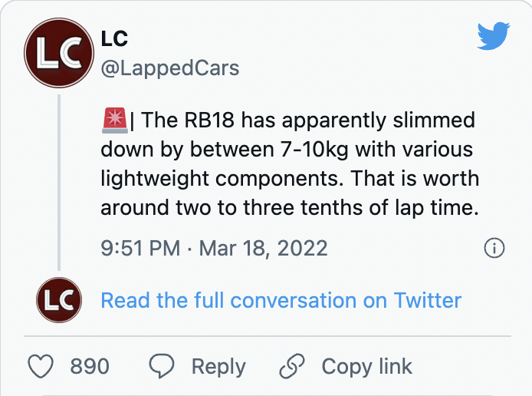This screenshot has width=532, height=396.
Task: Copy the tweet link via 'Copy link' text
Action: [366, 367]
